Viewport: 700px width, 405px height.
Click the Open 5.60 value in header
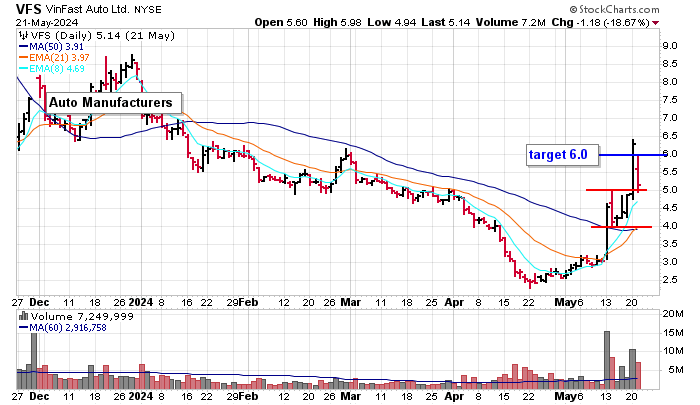click(x=281, y=22)
